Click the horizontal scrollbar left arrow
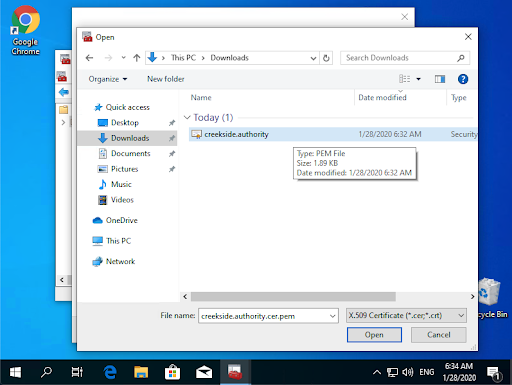Viewport: 512px width, 385px height. 185,297
